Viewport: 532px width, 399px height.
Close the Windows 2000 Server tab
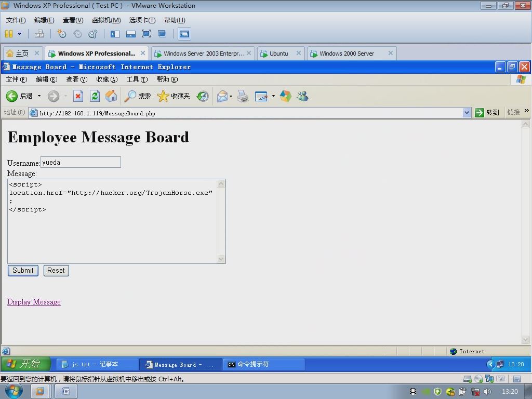point(391,53)
